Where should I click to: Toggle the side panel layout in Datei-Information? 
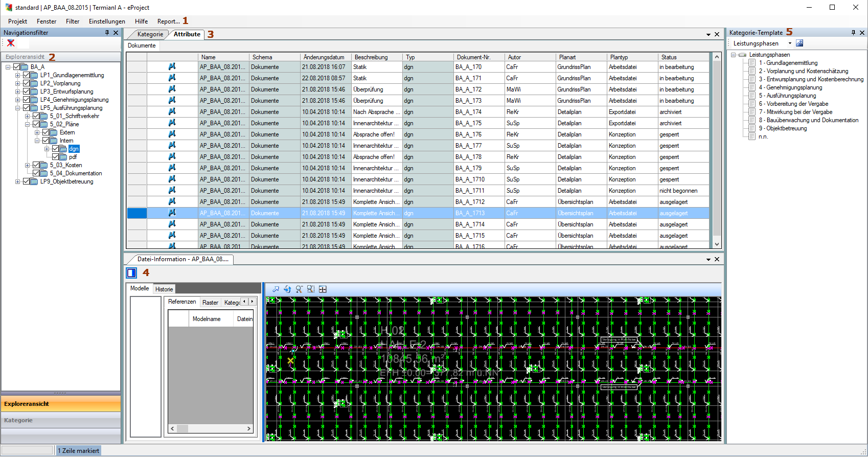click(131, 273)
